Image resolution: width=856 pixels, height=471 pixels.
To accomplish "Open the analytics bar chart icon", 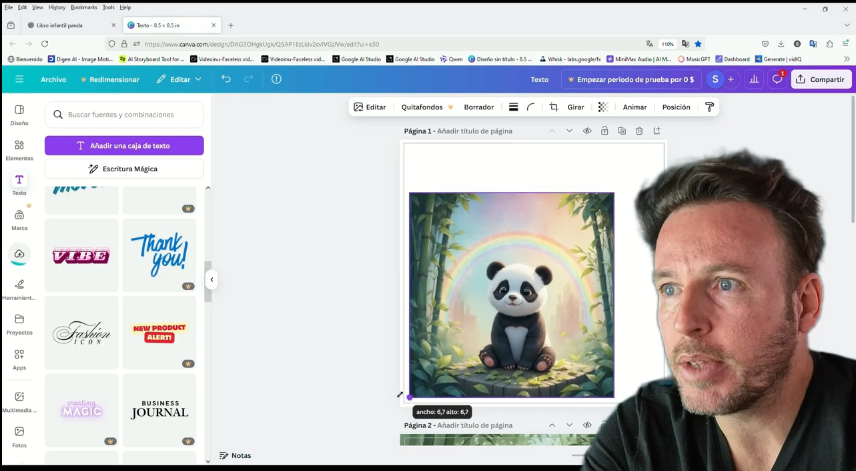I will click(x=754, y=79).
